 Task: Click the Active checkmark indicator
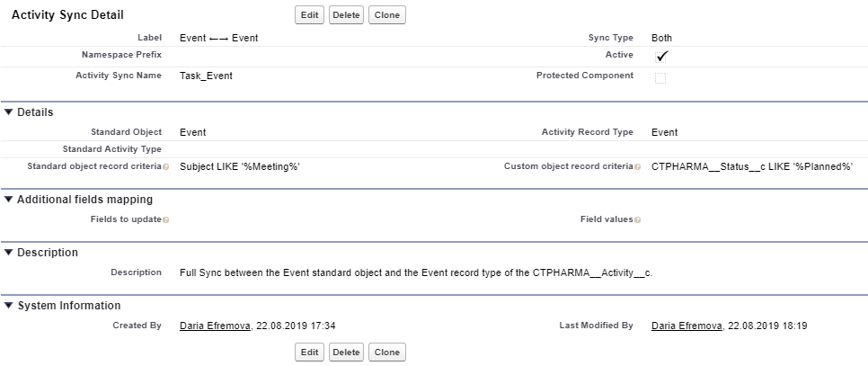click(x=660, y=56)
